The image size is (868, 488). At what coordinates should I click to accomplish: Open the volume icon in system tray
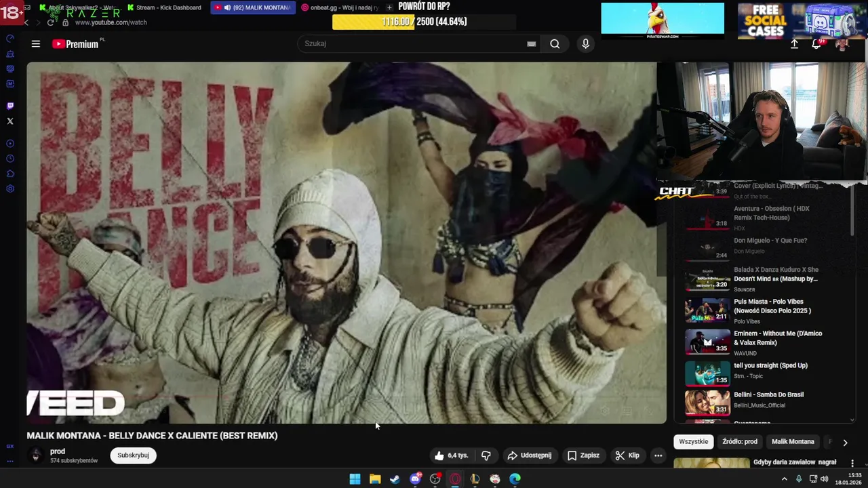(x=825, y=479)
